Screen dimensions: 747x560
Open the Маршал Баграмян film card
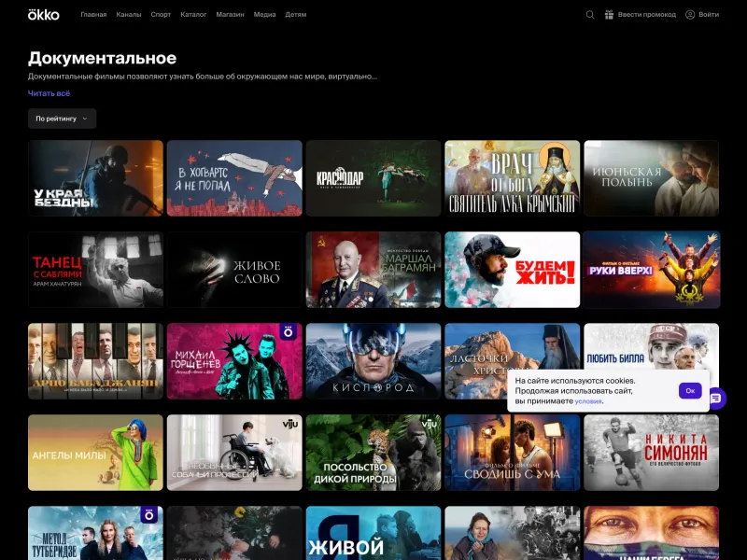point(373,270)
